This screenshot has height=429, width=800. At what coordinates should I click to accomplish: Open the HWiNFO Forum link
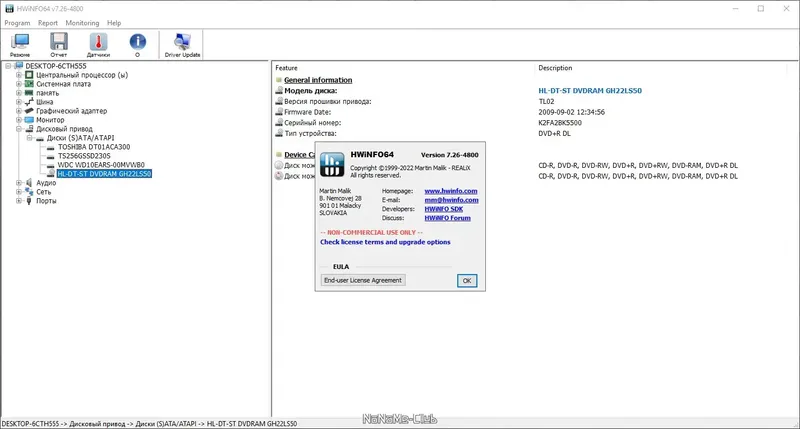[x=447, y=218]
